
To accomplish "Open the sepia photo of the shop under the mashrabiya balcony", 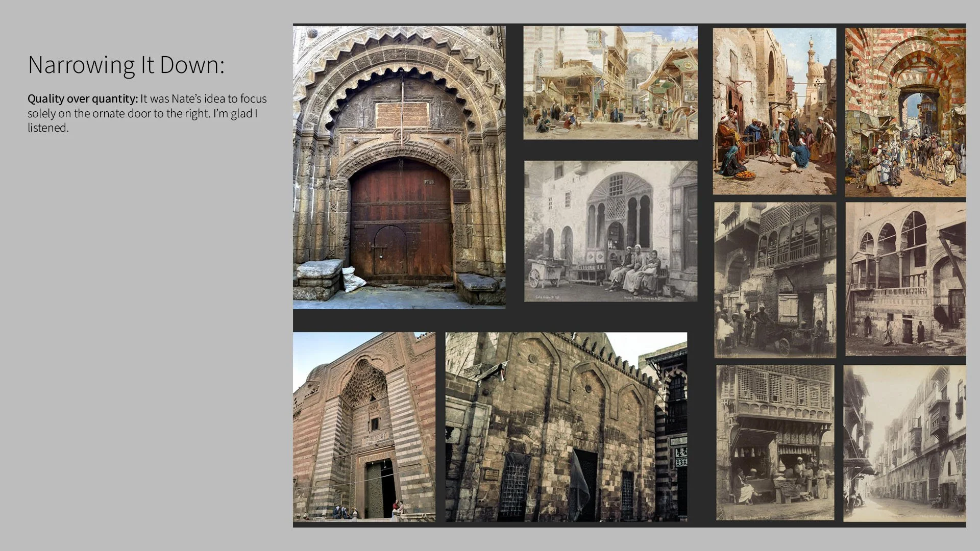I will tap(775, 443).
